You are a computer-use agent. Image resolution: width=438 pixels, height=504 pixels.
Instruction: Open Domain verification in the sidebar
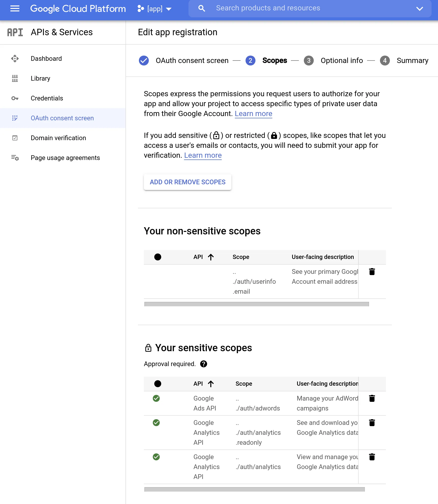(x=58, y=138)
